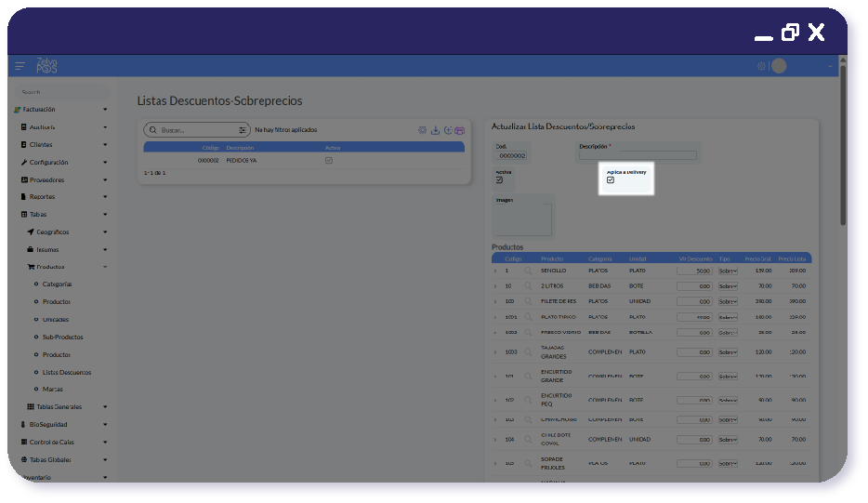
Task: Click the Facturación sidebar icon
Action: 17,110
